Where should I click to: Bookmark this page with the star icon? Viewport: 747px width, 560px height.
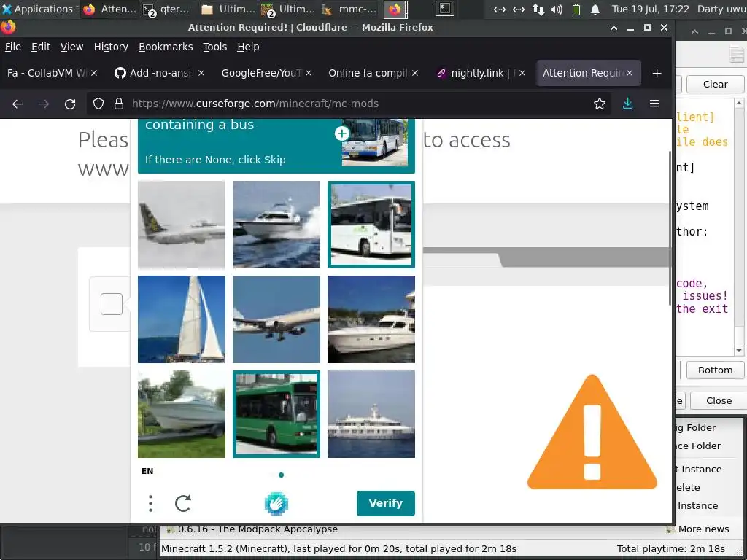coord(600,104)
